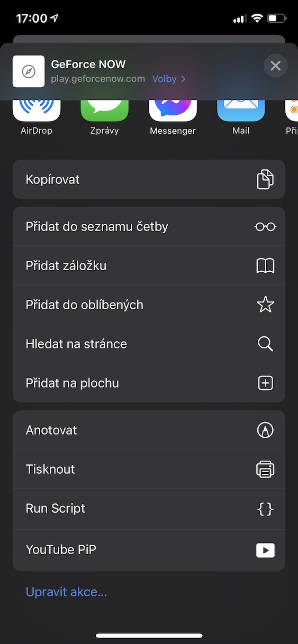Image resolution: width=298 pixels, height=644 pixels.
Task: Share via Zprávy messages app
Action: pyautogui.click(x=105, y=111)
